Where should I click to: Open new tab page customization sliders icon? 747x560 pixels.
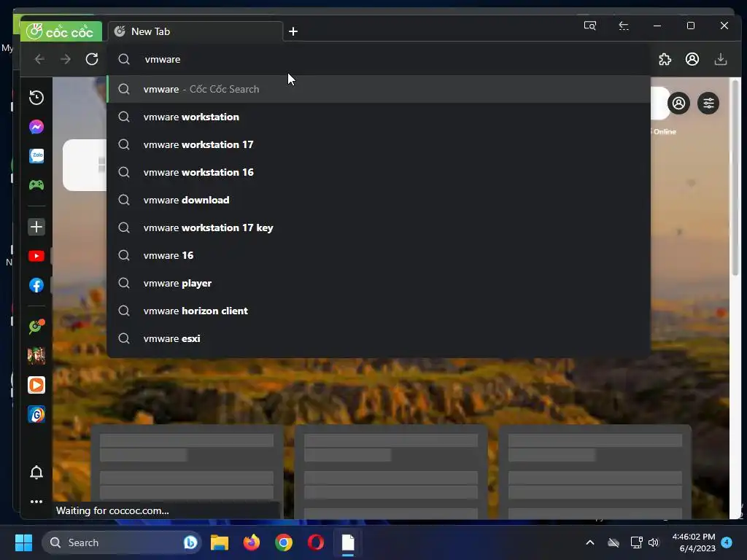(x=708, y=103)
